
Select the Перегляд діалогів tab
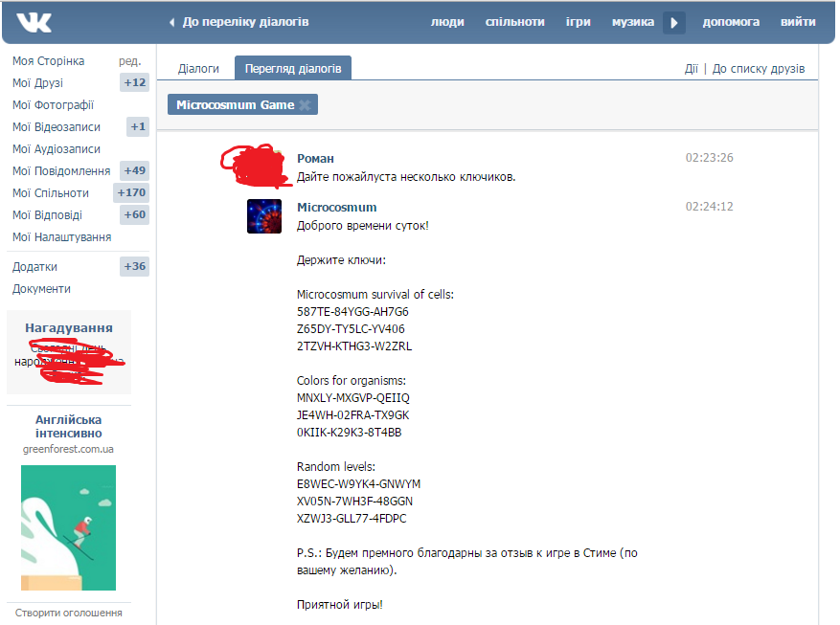(x=293, y=68)
